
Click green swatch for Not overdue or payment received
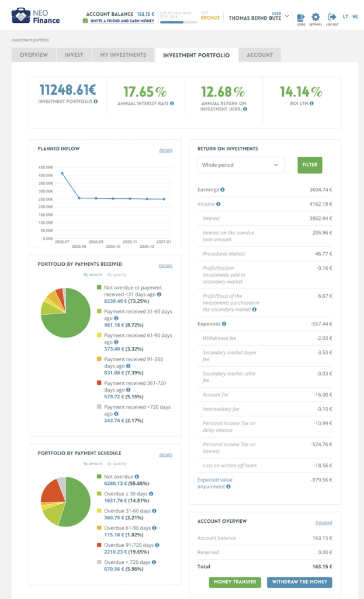[99, 287]
